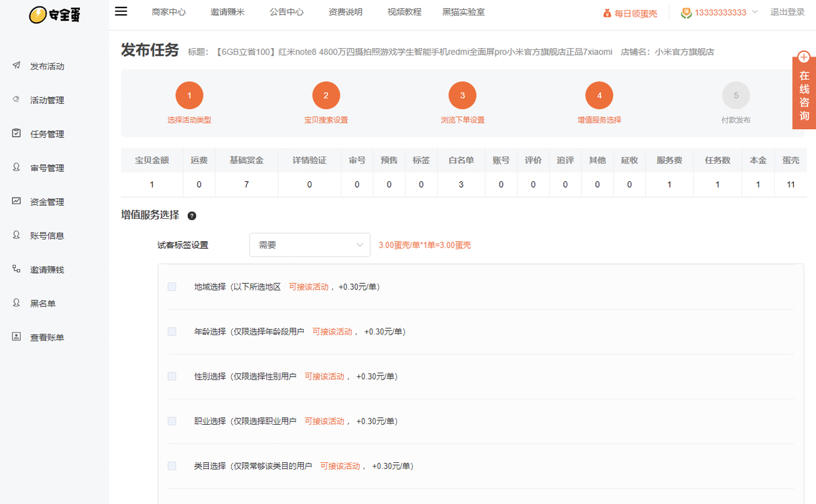Click the 发布活动 paper plane icon
The image size is (816, 504).
(16, 66)
